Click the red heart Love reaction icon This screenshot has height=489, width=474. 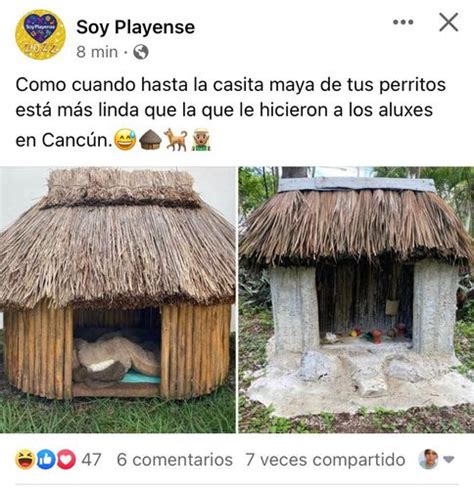[x=66, y=459]
